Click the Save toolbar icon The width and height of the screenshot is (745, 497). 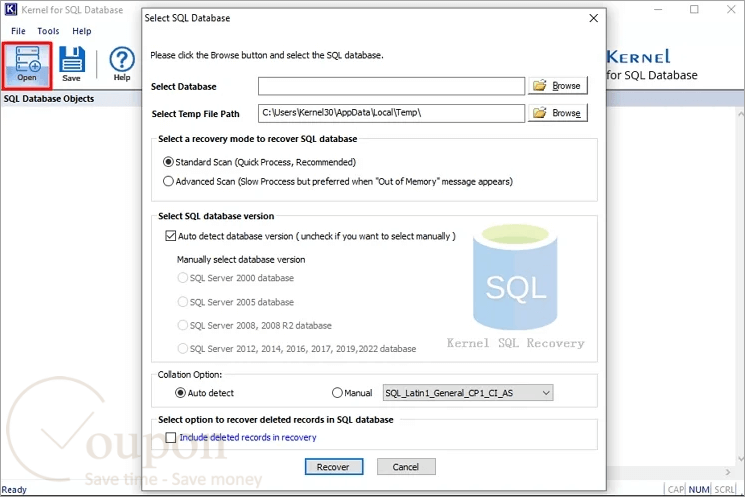click(72, 65)
